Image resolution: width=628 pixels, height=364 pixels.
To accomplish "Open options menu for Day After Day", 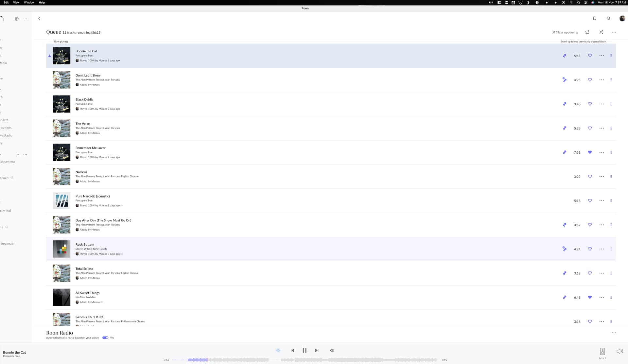I will (602, 225).
